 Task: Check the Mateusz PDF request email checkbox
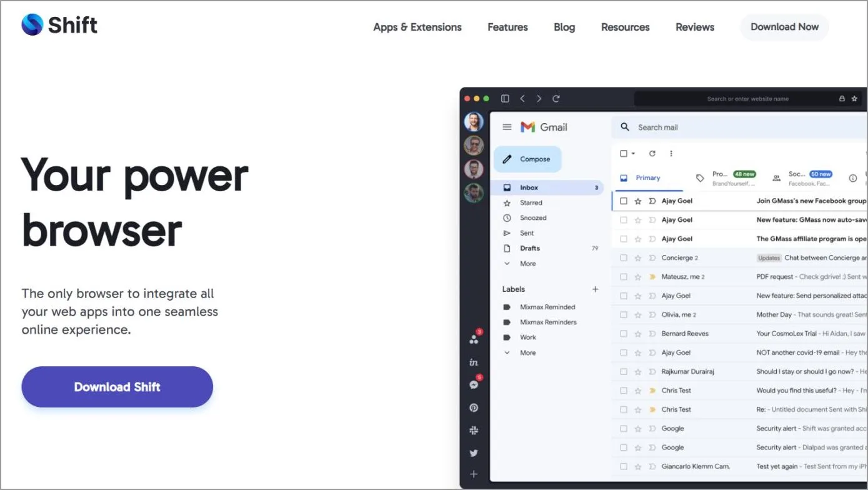(x=624, y=277)
